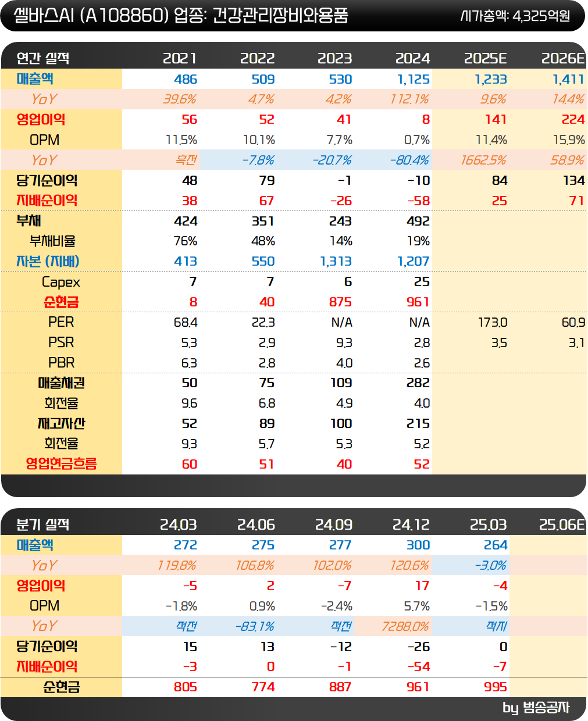
Task: Select YoY value -80.4%
Action: tap(410, 160)
